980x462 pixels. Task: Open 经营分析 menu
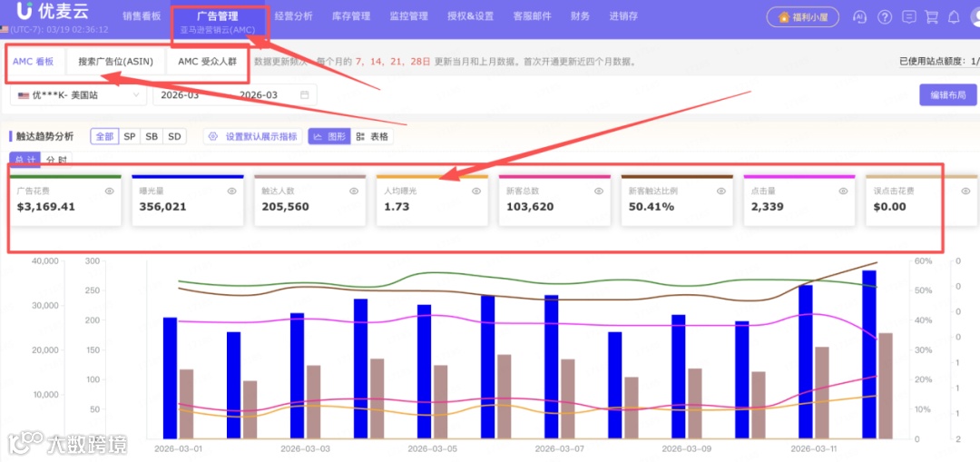point(293,17)
